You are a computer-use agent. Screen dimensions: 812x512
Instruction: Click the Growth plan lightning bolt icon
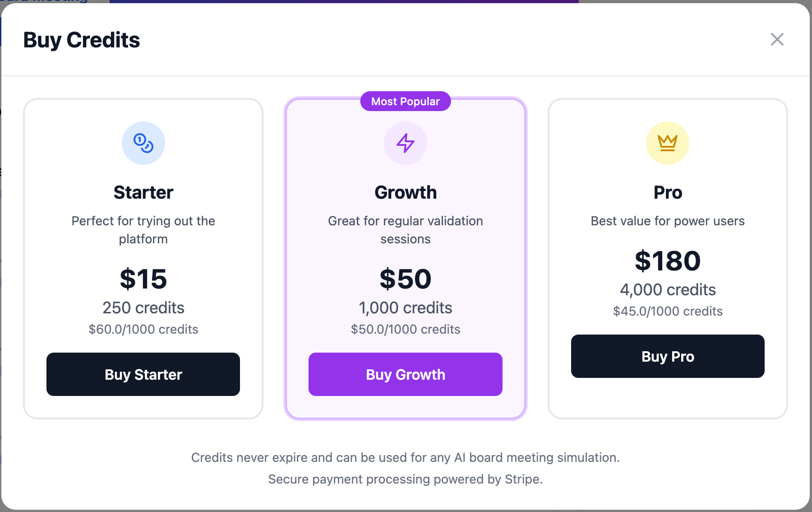point(406,143)
